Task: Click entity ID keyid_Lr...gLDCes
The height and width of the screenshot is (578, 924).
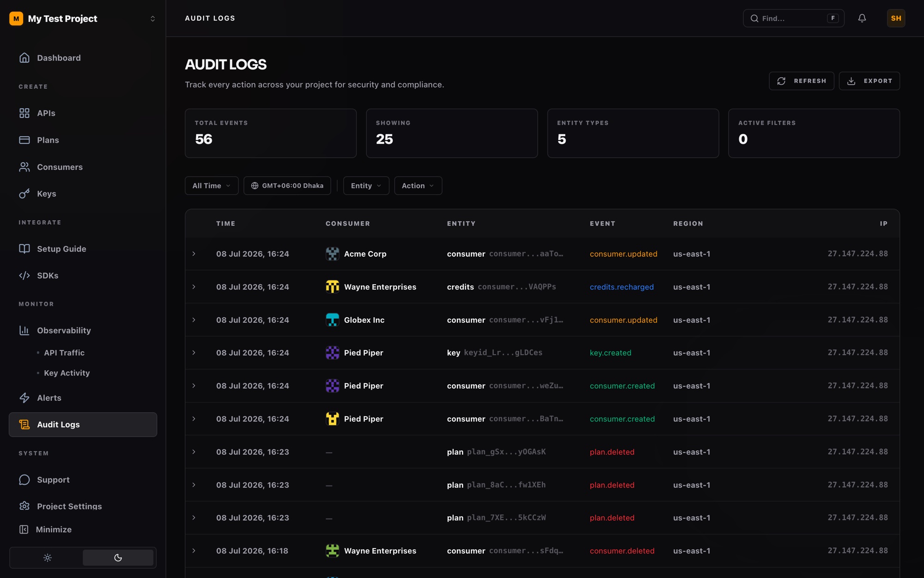Action: [503, 352]
